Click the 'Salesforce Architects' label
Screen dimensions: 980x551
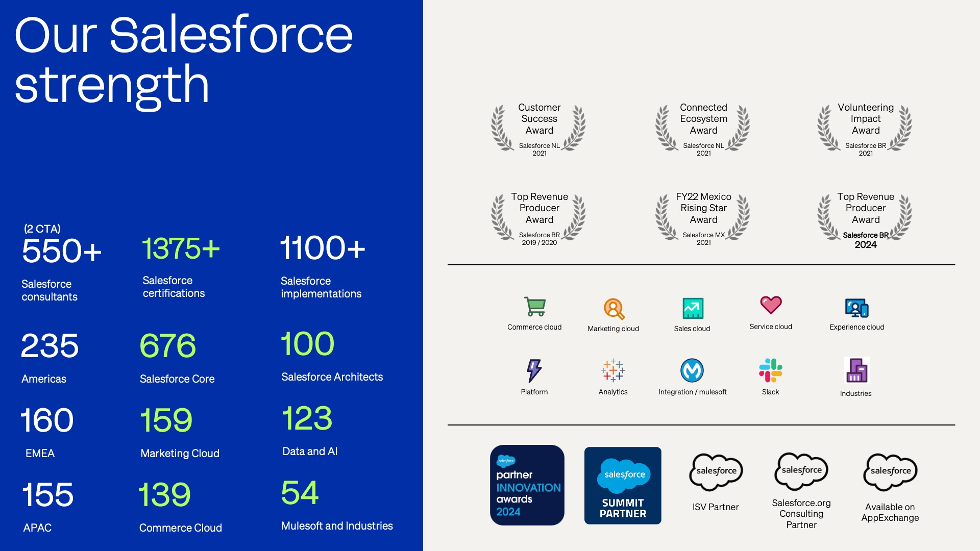coord(332,377)
